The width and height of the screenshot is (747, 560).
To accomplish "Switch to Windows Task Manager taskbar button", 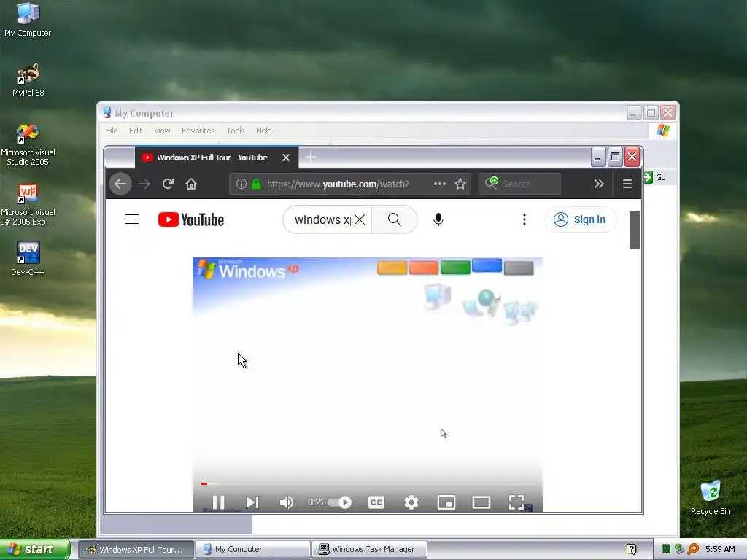I will 369,550.
